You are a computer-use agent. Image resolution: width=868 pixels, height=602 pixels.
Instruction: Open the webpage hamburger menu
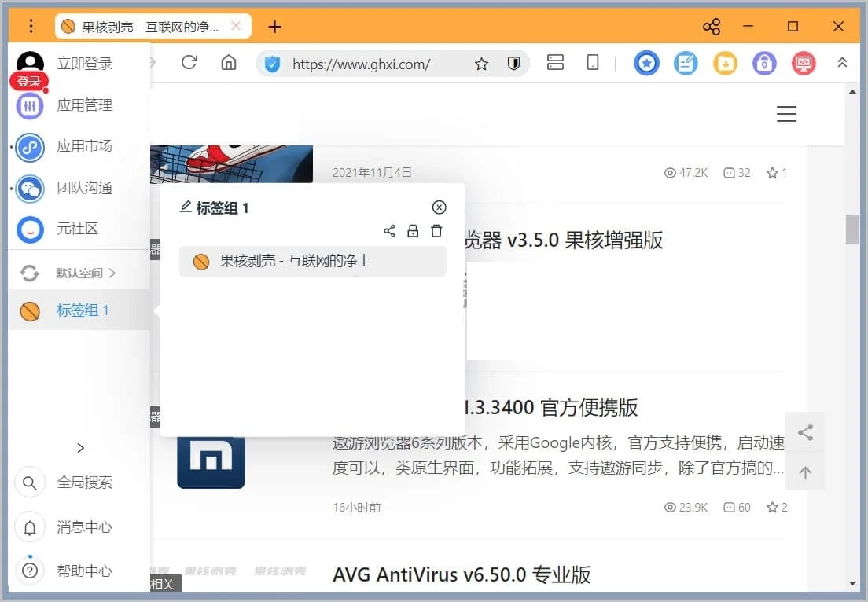click(786, 114)
